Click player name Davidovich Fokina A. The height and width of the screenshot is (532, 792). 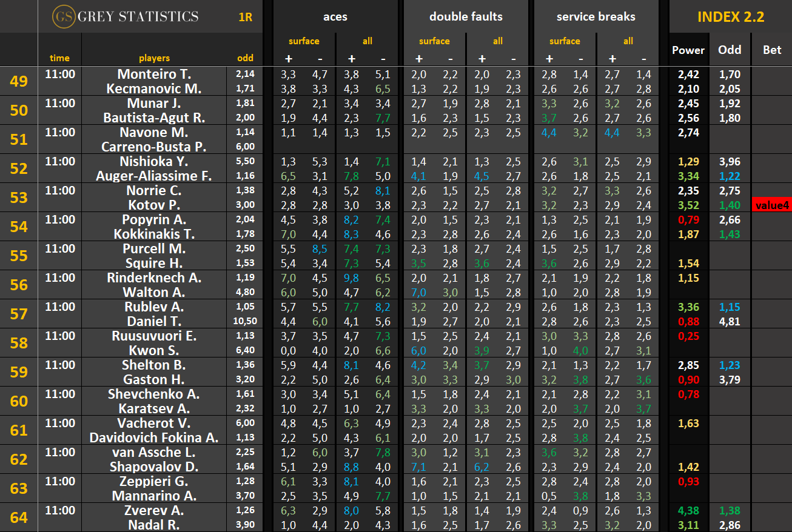154,437
